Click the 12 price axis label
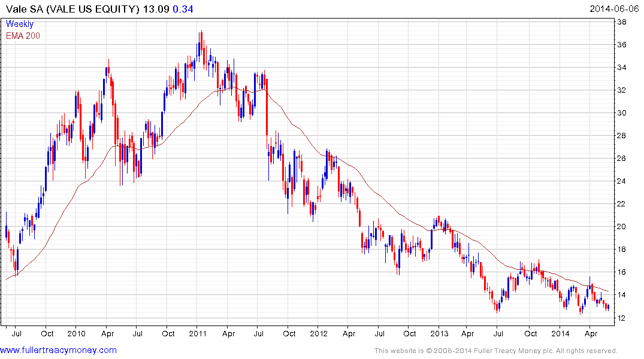644x359 pixels. click(622, 318)
